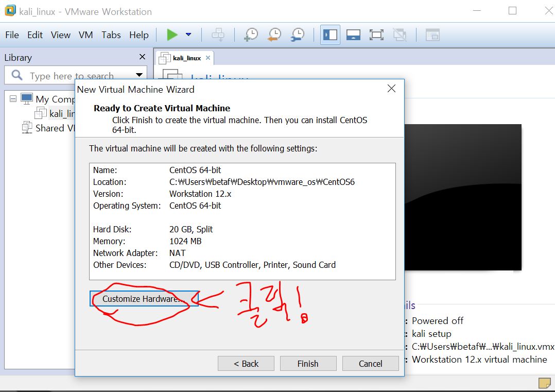Open the VM menu
Screen dimensions: 555x392
[85, 35]
